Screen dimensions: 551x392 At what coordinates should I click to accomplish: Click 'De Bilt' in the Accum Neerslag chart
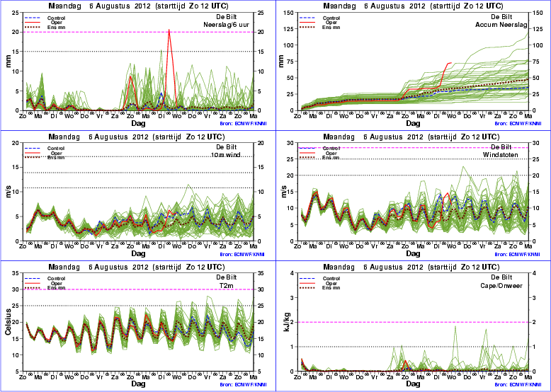(x=501, y=17)
